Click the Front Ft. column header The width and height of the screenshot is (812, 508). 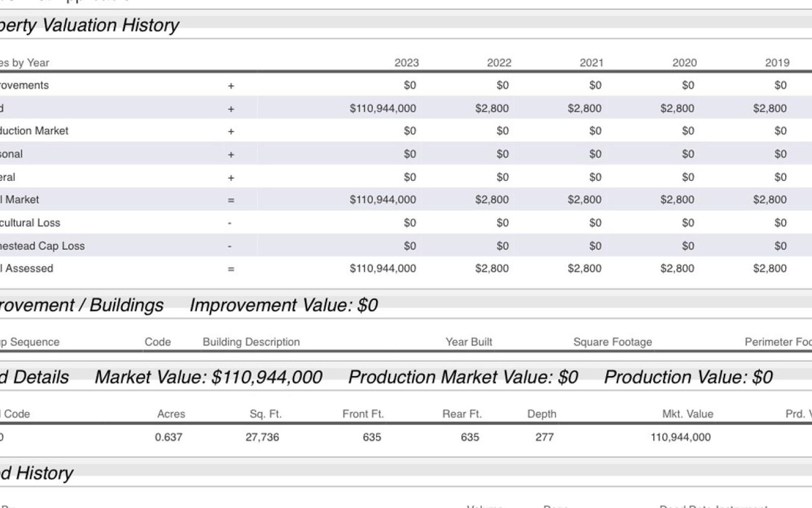point(363,414)
